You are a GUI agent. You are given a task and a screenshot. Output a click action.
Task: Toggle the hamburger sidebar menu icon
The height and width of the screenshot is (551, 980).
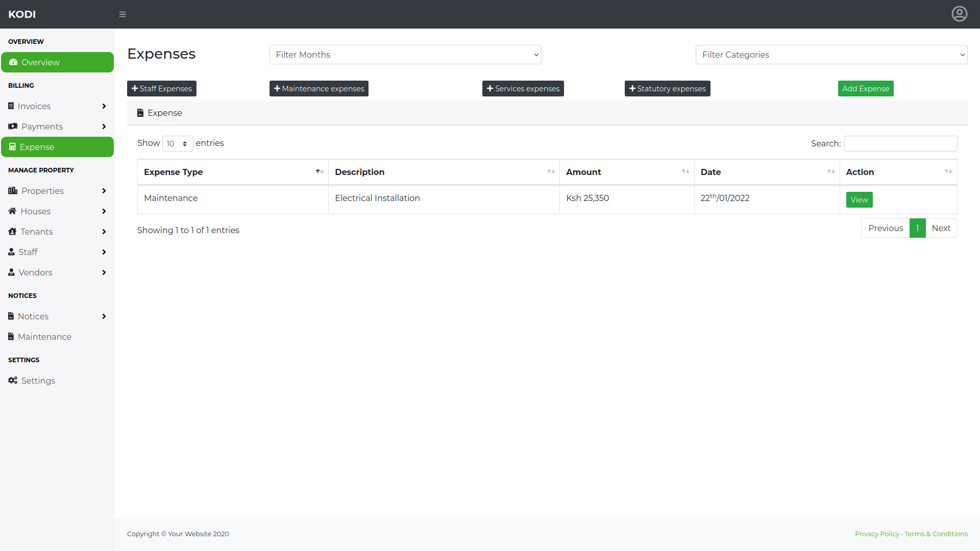point(122,14)
